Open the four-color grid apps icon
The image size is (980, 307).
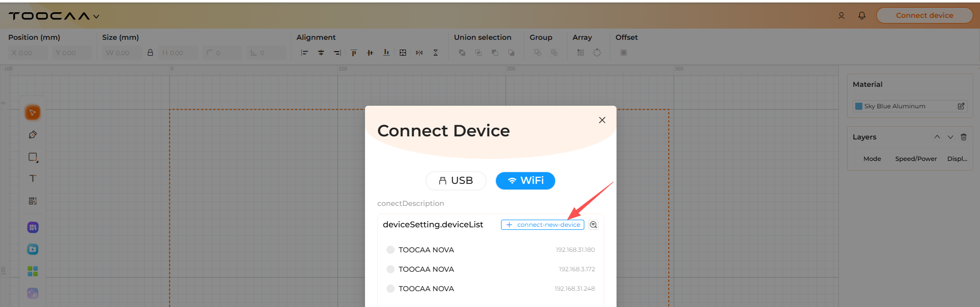point(33,271)
